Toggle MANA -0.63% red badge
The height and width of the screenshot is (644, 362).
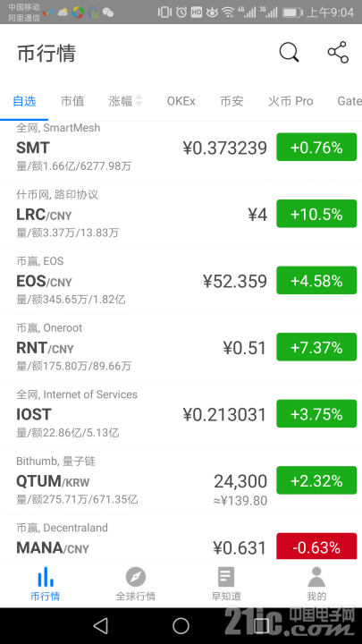(316, 547)
